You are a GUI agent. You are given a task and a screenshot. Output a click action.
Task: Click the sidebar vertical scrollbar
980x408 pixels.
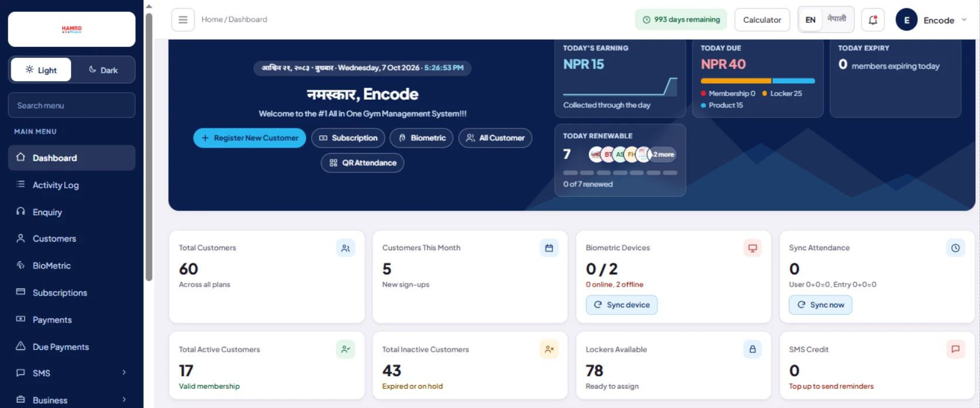click(x=149, y=147)
